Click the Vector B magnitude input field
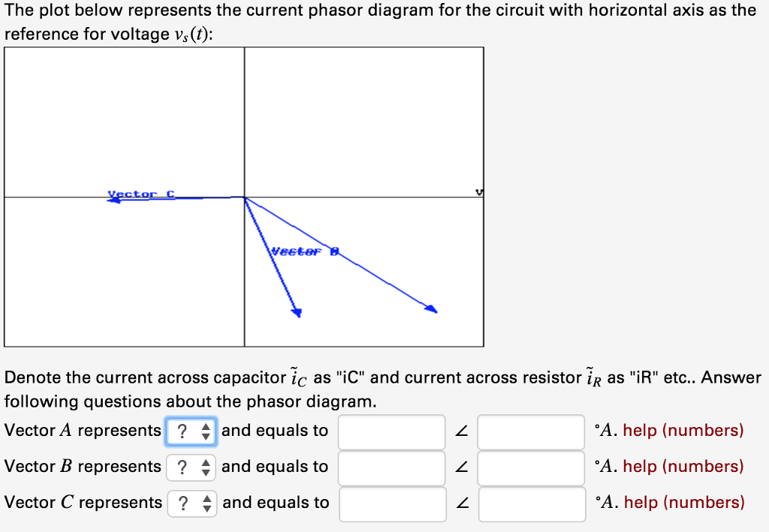 click(x=391, y=467)
